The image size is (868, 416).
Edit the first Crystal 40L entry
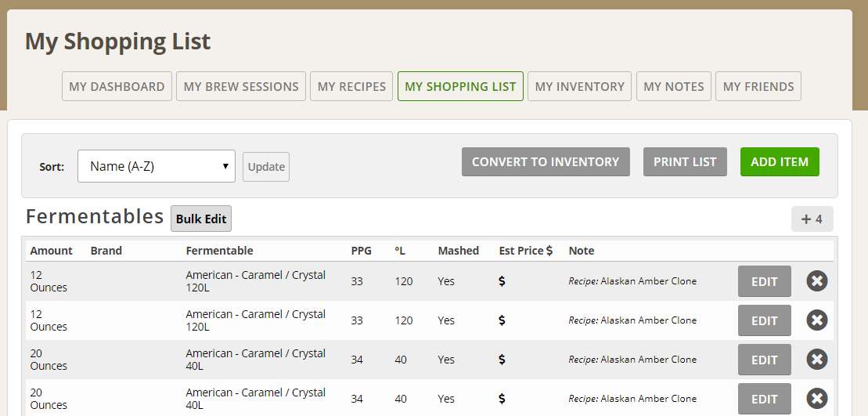click(x=765, y=360)
